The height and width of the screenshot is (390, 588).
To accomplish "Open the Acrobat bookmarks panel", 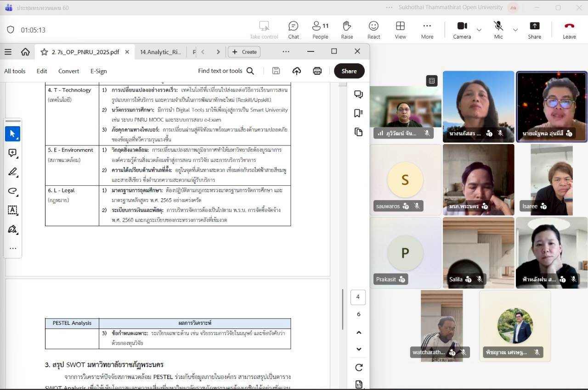I will 358,113.
